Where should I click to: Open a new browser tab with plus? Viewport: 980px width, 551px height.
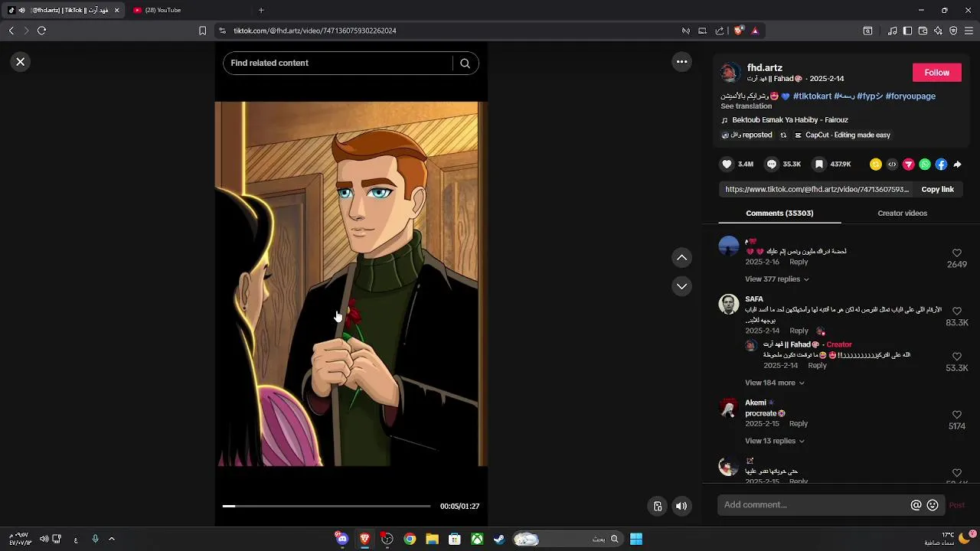pos(261,10)
